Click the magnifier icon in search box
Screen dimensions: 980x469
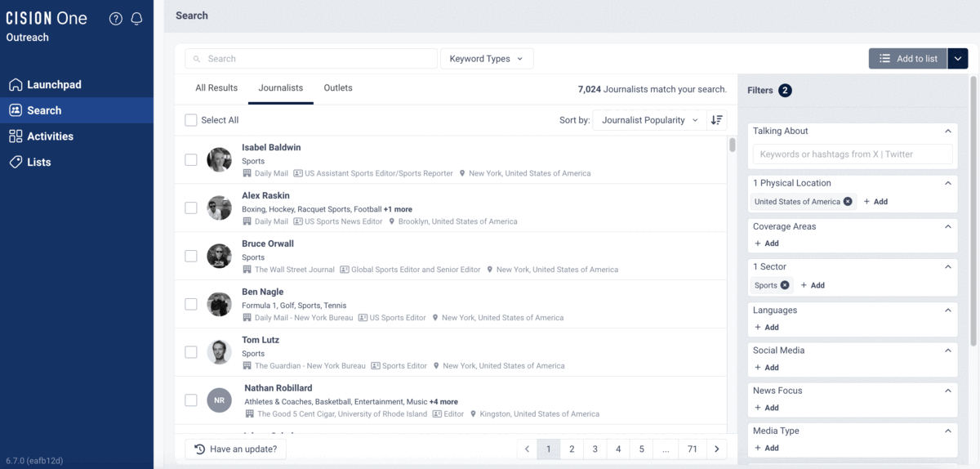point(197,59)
